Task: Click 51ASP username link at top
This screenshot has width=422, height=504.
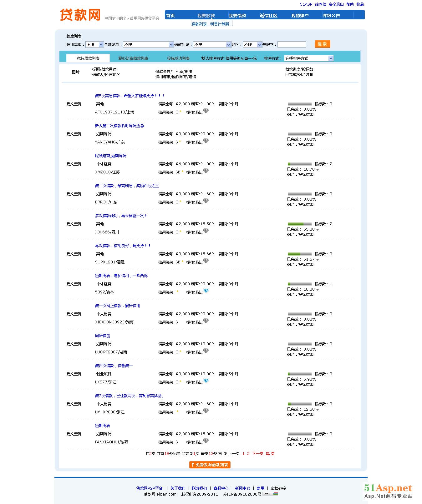Action: pyautogui.click(x=306, y=4)
